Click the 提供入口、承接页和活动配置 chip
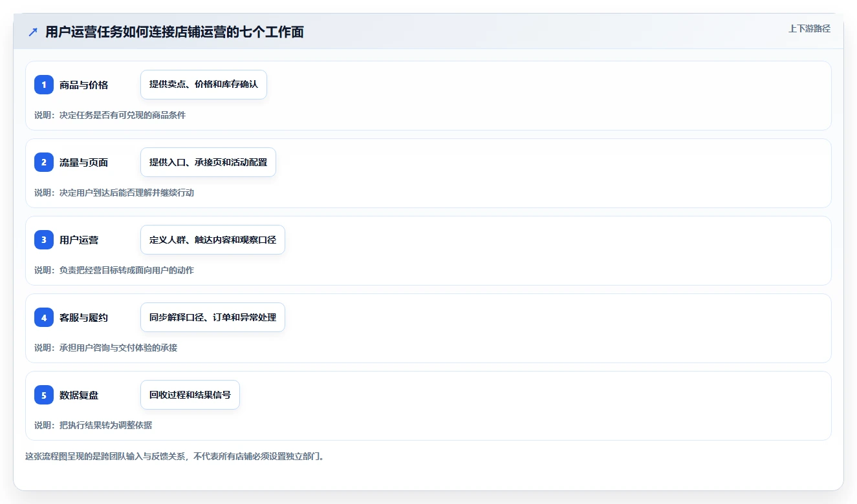The height and width of the screenshot is (504, 857). (x=208, y=162)
